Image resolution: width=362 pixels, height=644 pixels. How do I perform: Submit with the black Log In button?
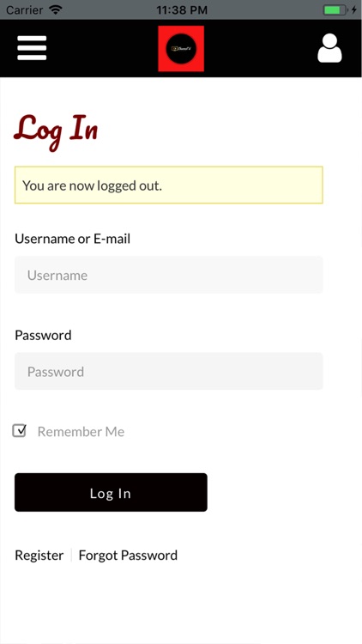[111, 493]
